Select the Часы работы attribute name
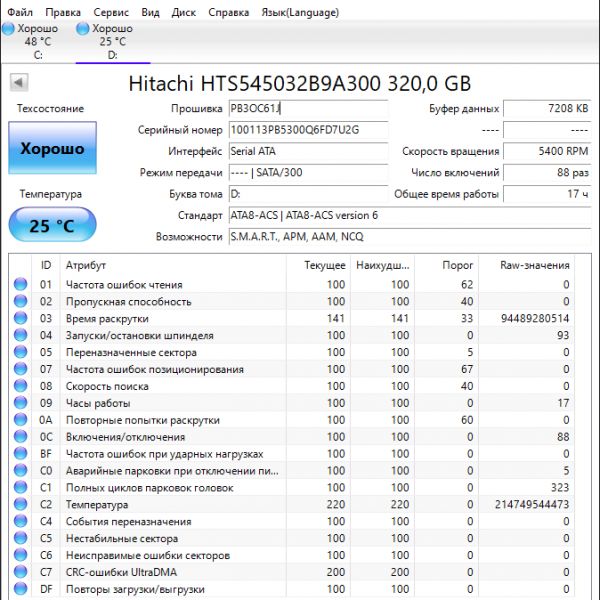600x600 pixels. pyautogui.click(x=98, y=403)
